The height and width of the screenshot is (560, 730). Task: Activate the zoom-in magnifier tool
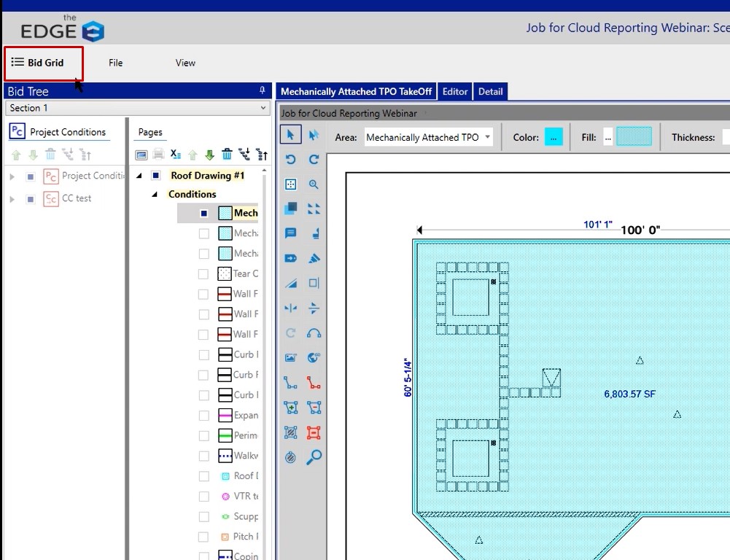314,184
